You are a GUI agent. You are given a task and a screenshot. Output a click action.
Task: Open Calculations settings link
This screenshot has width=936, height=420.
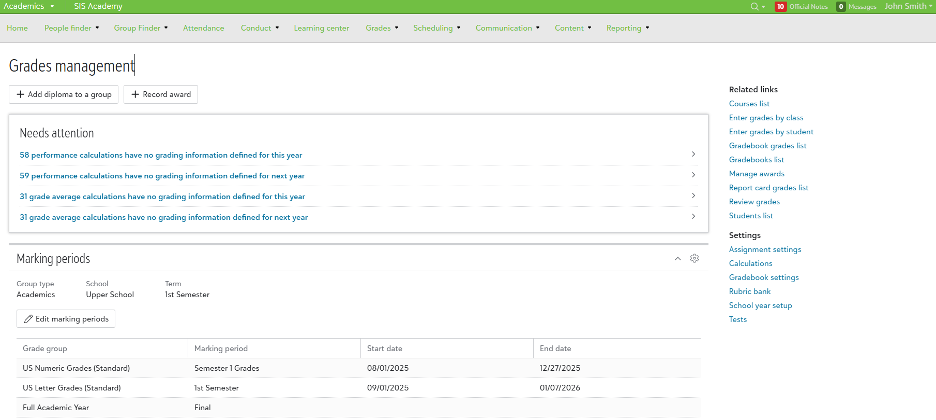tap(750, 263)
